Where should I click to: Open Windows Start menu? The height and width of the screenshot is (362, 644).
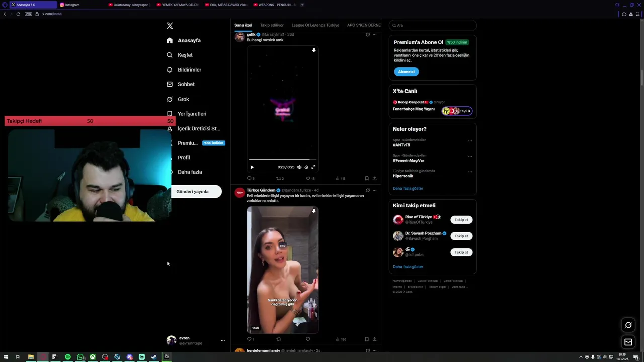6,357
